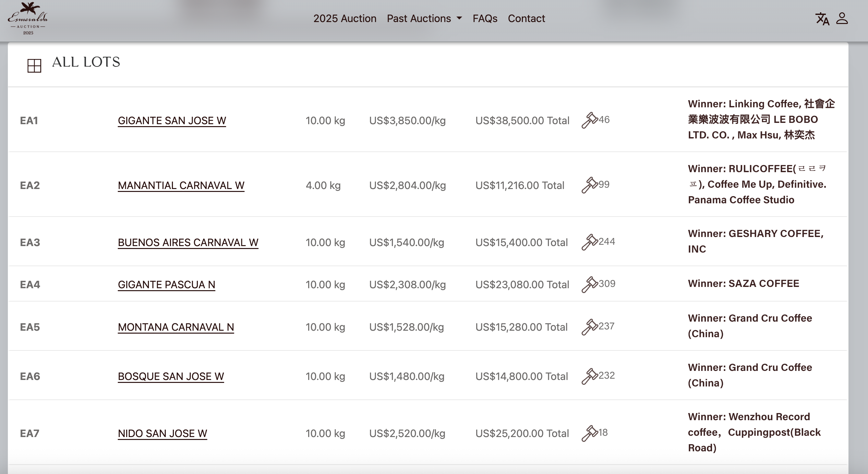The image size is (868, 474).
Task: Open the FAQs page
Action: [x=485, y=18]
